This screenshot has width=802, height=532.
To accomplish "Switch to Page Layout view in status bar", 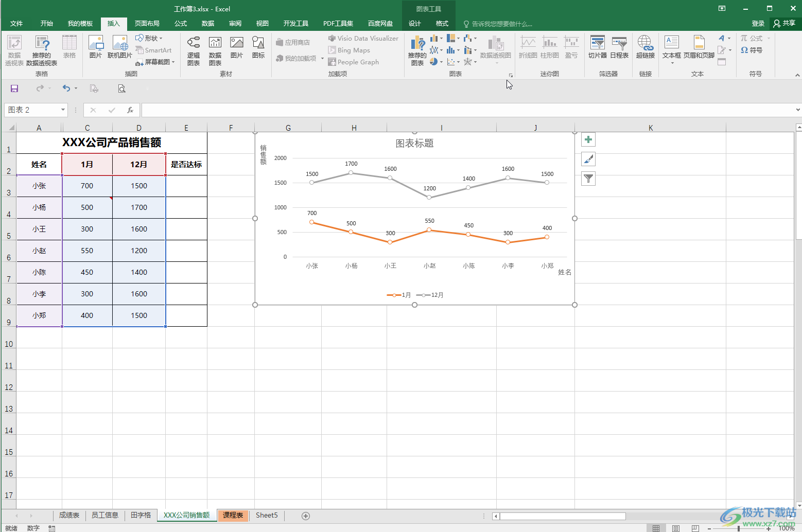I will pos(676,528).
